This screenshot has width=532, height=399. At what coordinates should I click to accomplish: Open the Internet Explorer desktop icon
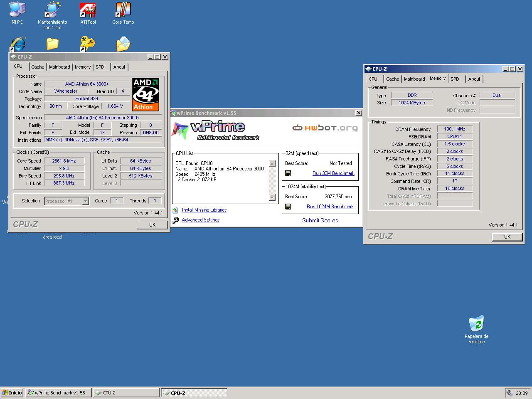click(x=18, y=44)
